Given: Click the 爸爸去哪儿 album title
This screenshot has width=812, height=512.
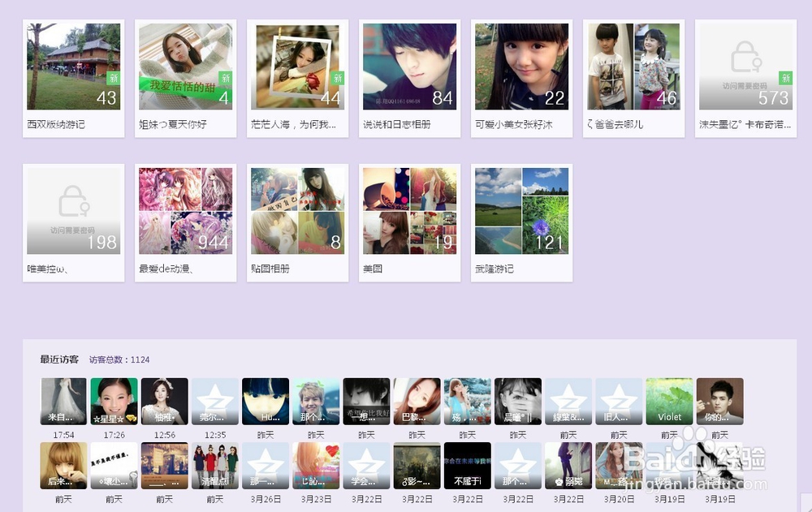Looking at the screenshot, I should [615, 124].
